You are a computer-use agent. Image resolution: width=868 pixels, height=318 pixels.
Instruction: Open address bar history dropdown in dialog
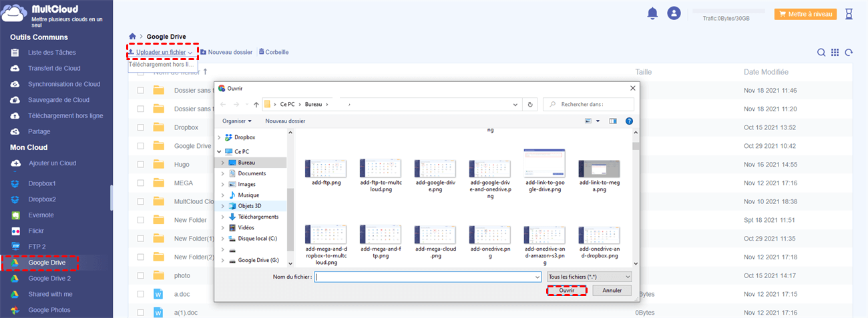(x=515, y=104)
